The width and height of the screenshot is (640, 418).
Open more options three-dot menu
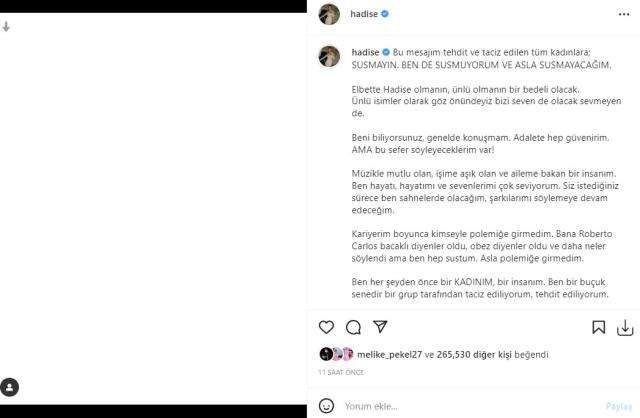(x=624, y=14)
